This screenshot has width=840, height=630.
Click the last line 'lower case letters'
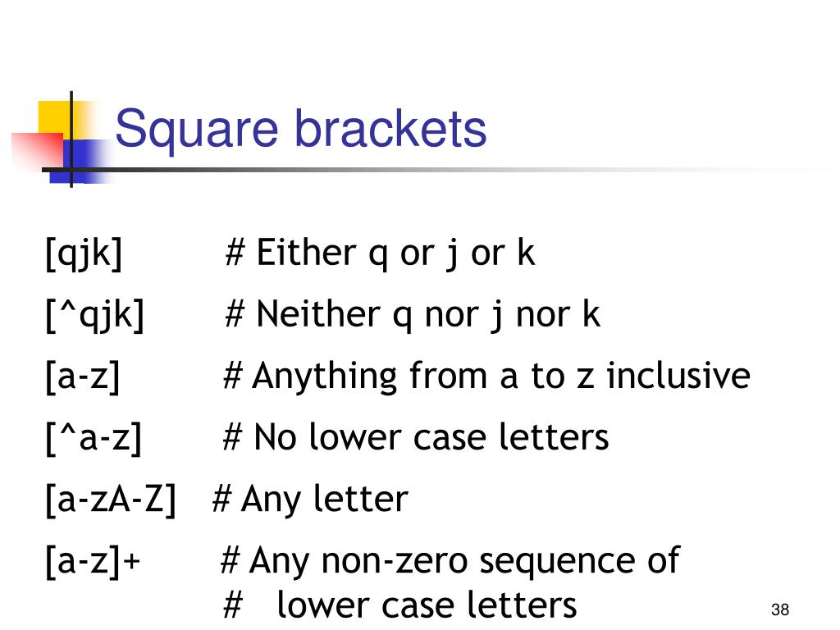click(x=427, y=605)
